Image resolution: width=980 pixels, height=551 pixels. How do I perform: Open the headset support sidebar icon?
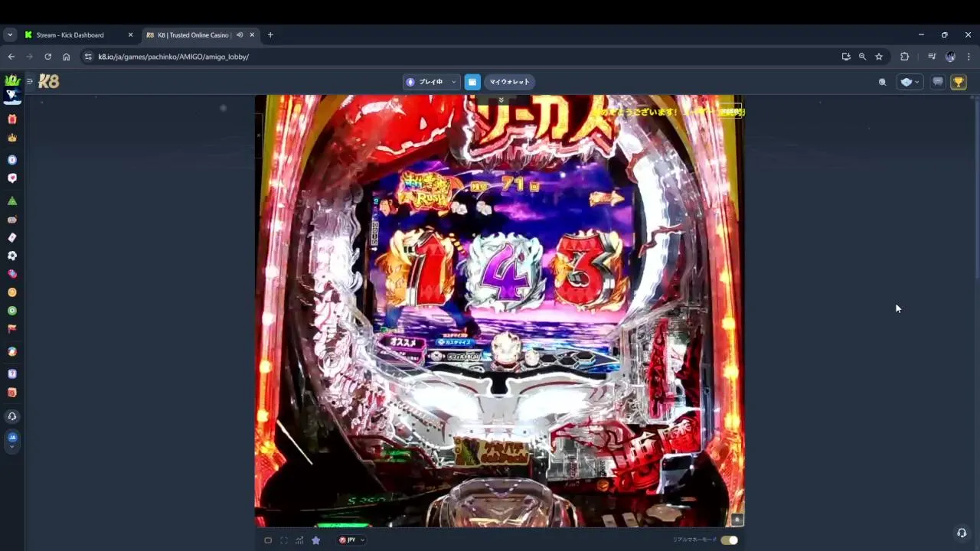(x=11, y=416)
